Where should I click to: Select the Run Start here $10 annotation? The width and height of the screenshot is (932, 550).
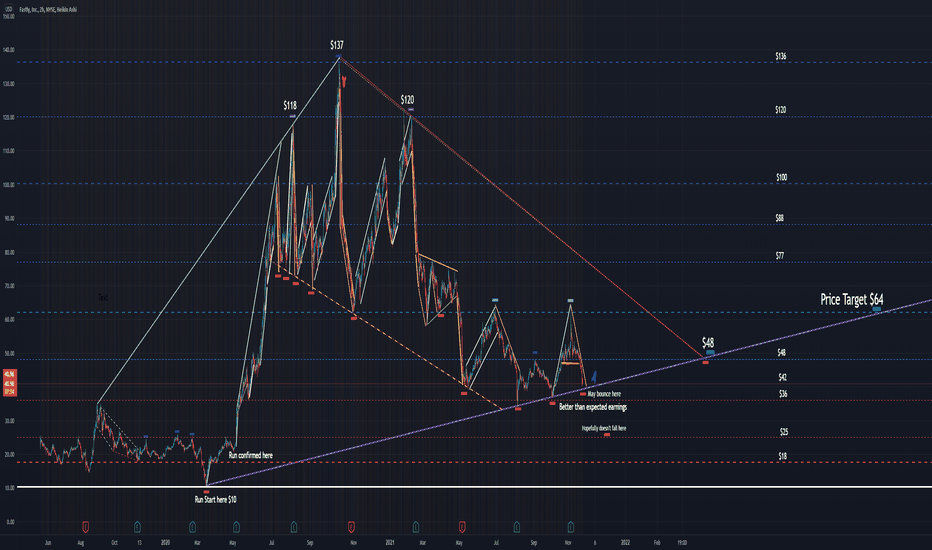(x=215, y=500)
